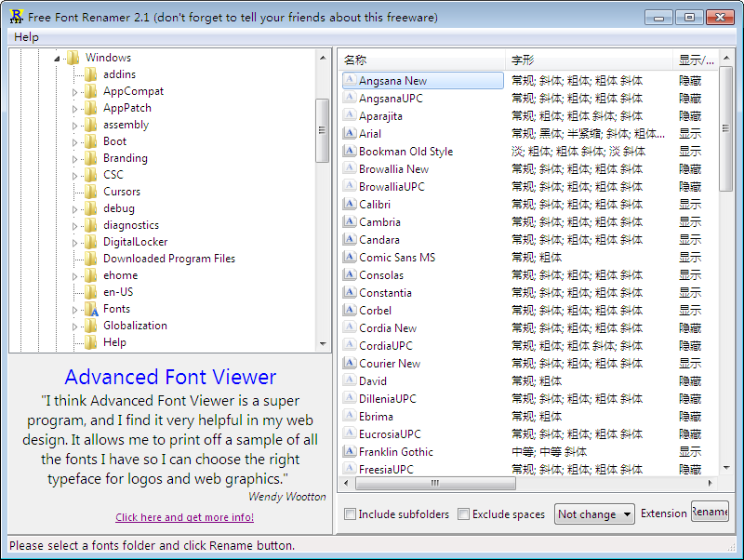Screen dimensions: 744x560
Task: Click the Windows folder icon
Action: tap(73, 58)
